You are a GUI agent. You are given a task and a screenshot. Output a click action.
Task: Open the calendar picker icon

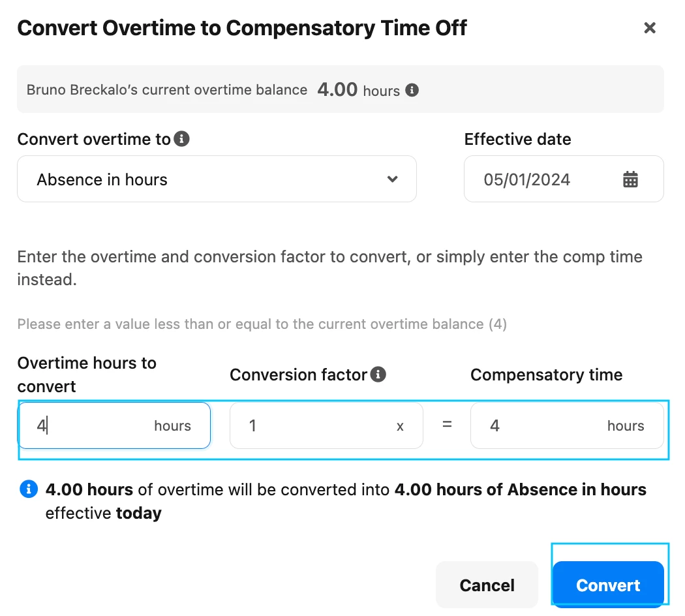630,179
